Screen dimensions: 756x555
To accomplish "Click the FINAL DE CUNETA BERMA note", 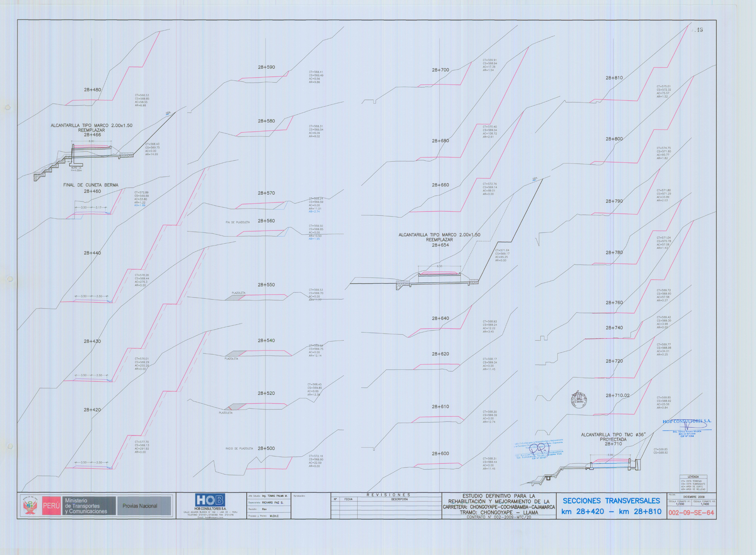I will click(91, 185).
